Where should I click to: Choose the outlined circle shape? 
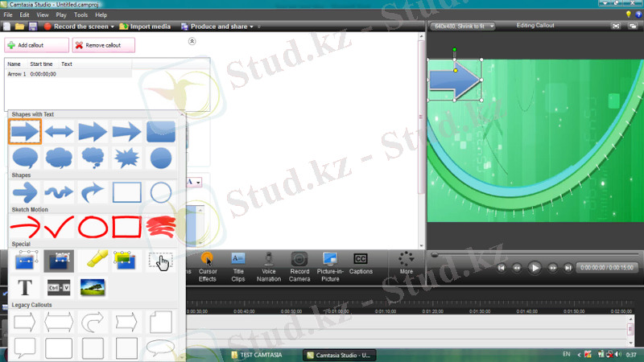pyautogui.click(x=160, y=192)
